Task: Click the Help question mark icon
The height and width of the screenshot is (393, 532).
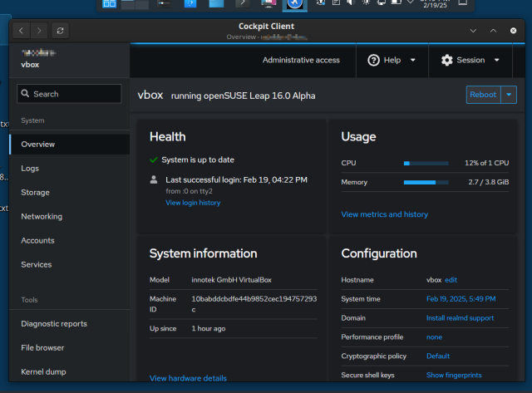Action: pos(374,60)
